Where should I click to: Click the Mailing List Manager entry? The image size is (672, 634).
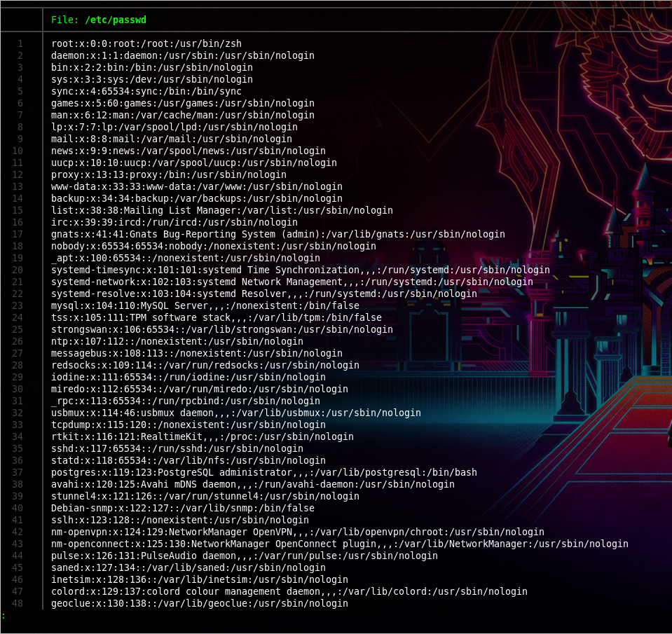(221, 210)
